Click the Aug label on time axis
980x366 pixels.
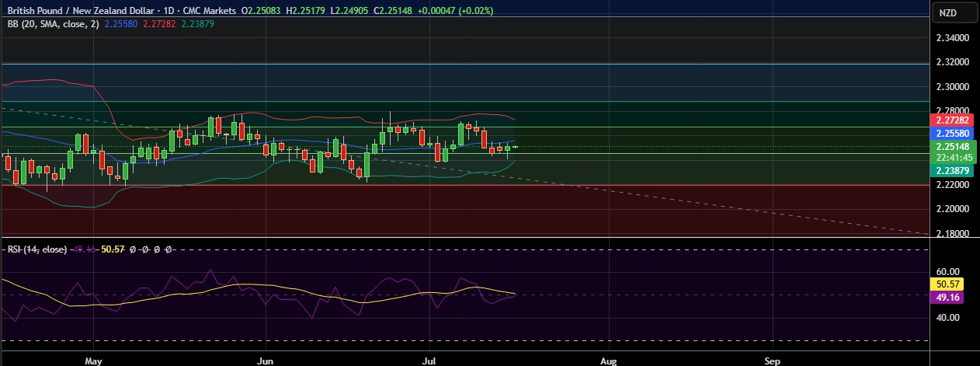pyautogui.click(x=608, y=361)
